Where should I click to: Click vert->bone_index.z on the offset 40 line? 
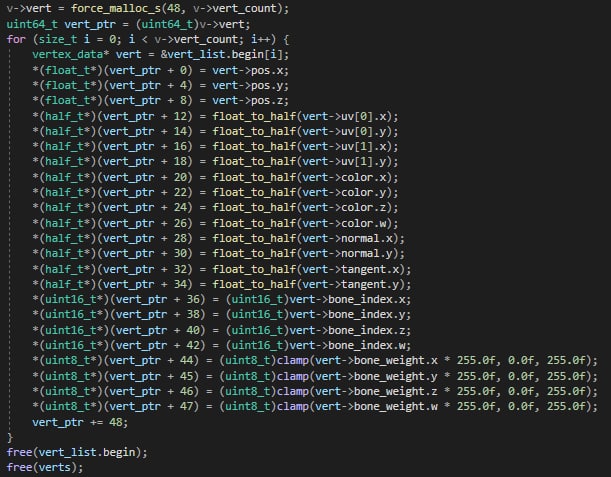click(347, 330)
